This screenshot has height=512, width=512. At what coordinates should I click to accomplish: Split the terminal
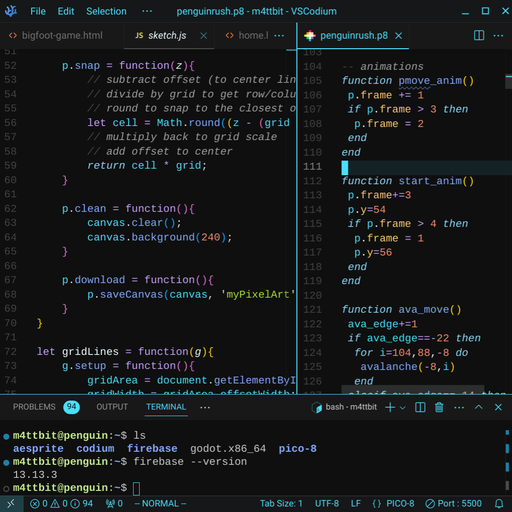pos(420,407)
